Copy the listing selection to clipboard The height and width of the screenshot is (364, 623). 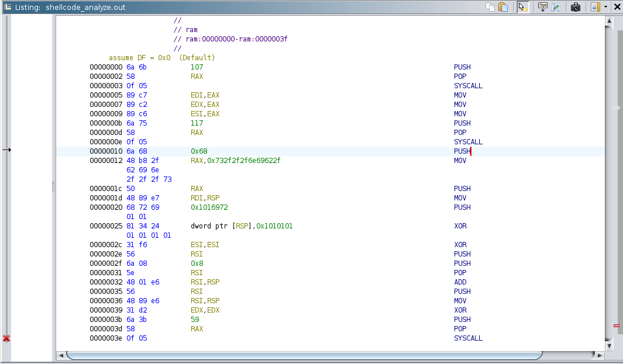[x=490, y=6]
